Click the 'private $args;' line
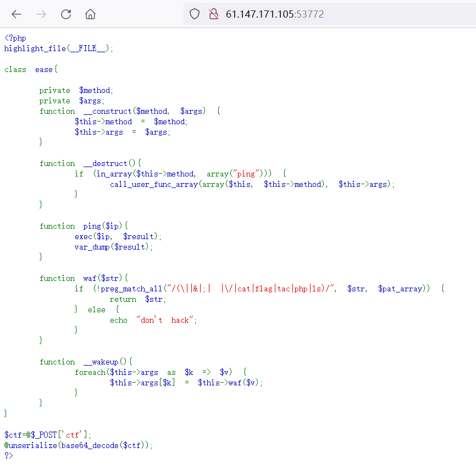476x464 pixels. [71, 101]
